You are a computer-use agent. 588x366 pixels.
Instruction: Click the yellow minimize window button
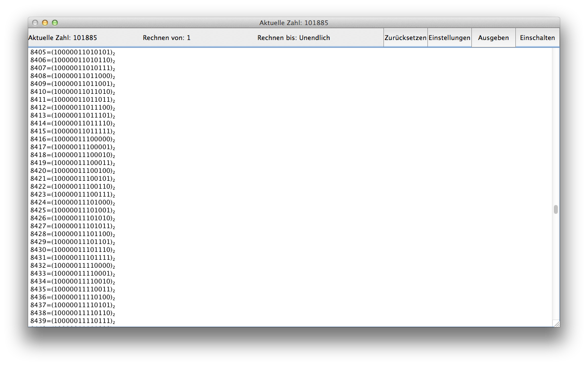coord(45,23)
